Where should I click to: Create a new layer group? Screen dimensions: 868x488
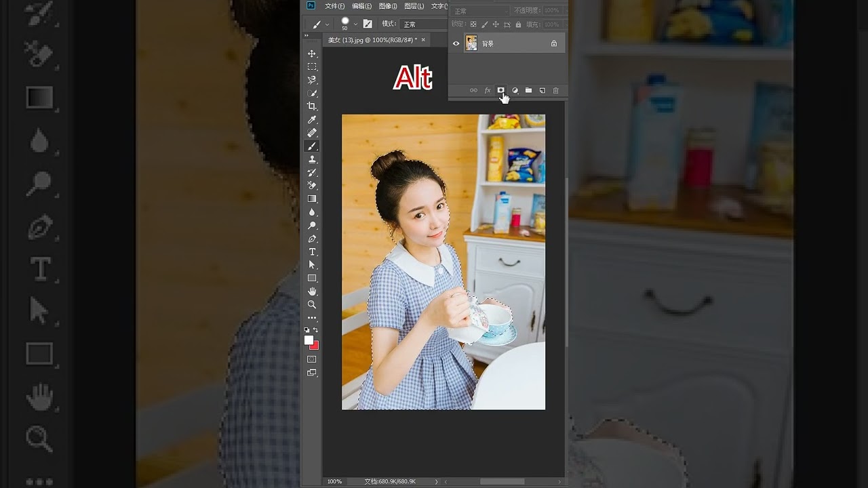(528, 90)
